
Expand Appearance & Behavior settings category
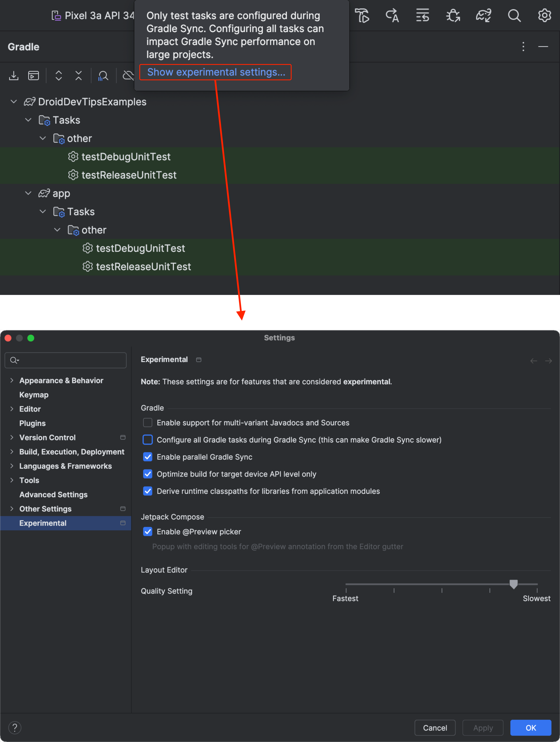click(x=12, y=380)
